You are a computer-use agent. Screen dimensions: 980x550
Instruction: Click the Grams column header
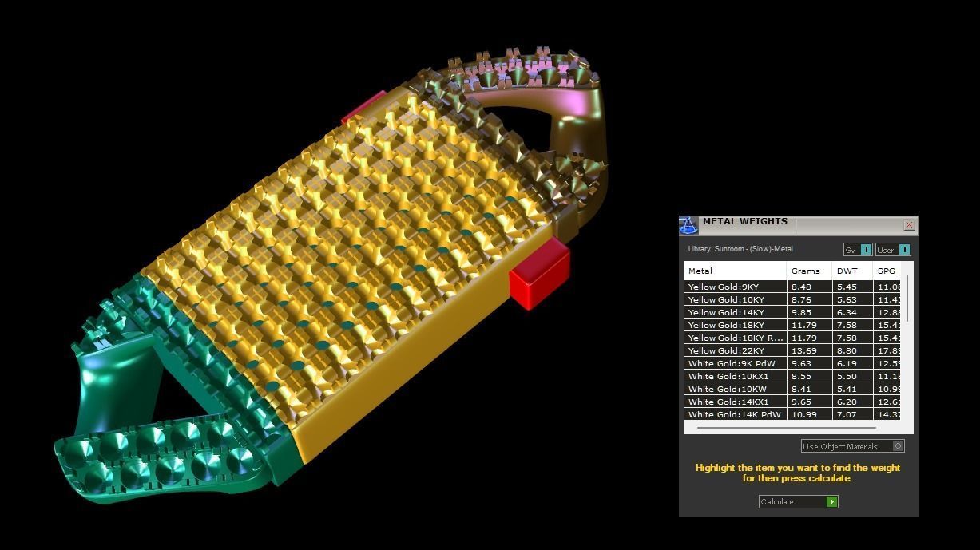pos(809,271)
